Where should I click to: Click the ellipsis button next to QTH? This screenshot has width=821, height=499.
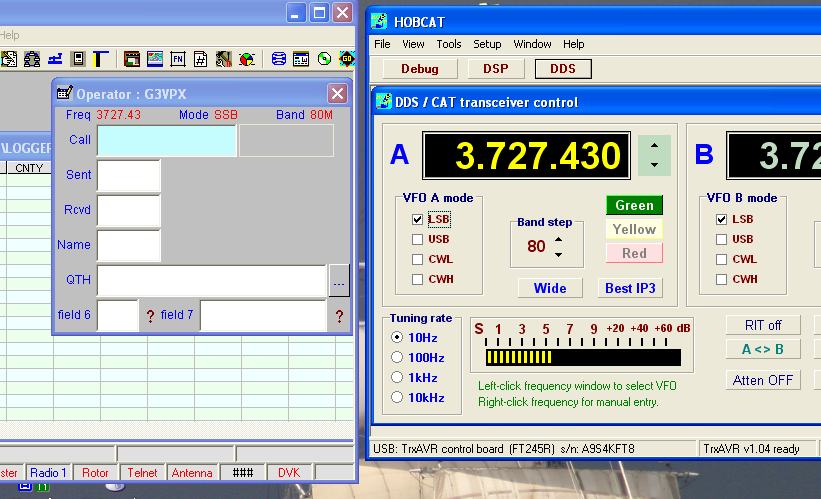click(339, 283)
